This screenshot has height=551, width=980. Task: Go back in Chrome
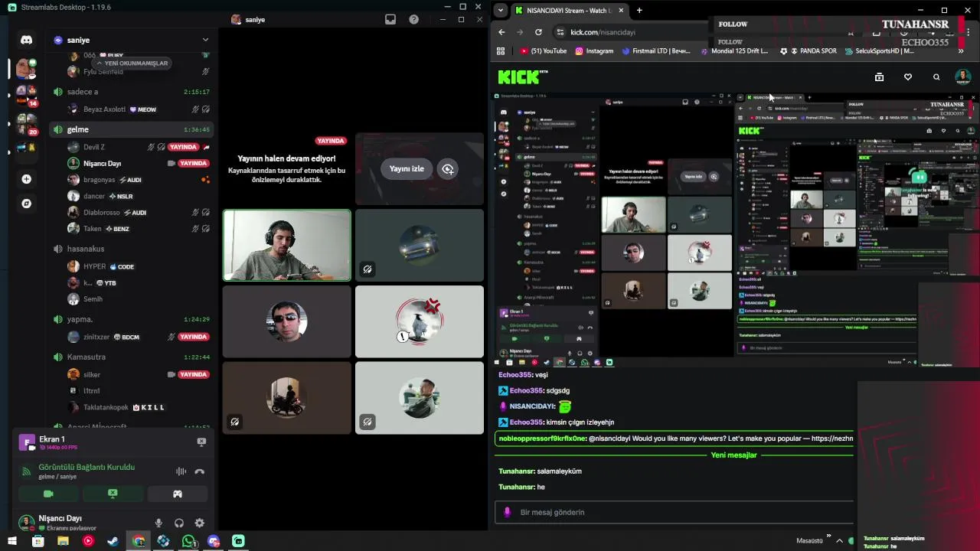click(x=501, y=32)
